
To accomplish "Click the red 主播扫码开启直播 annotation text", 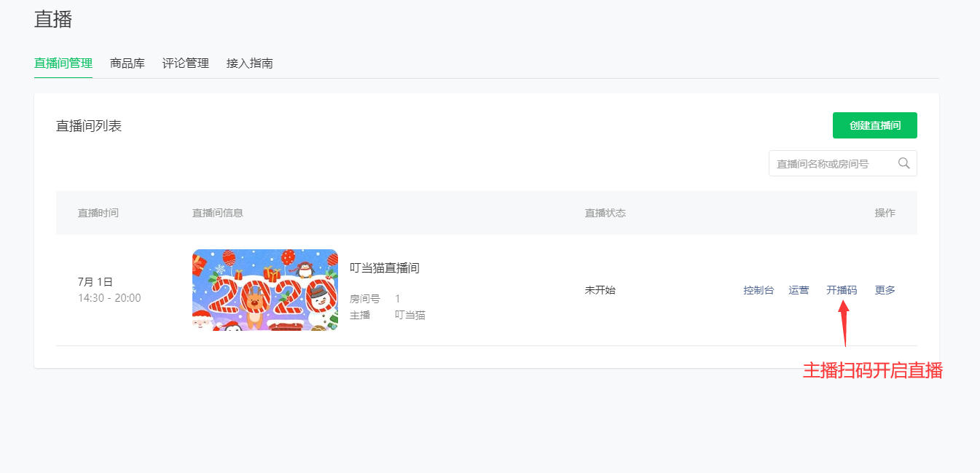I will click(873, 371).
